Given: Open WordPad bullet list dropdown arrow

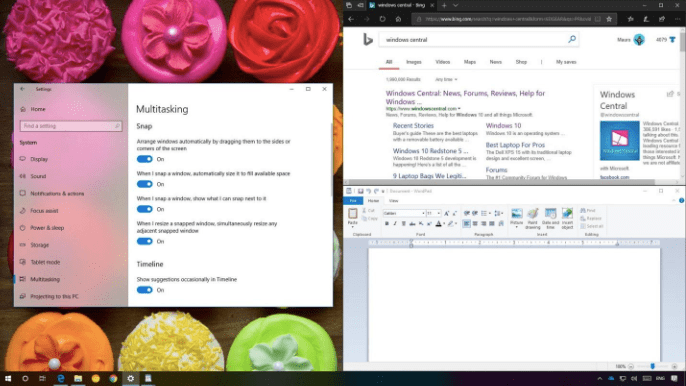Looking at the screenshot, I should tap(490, 213).
